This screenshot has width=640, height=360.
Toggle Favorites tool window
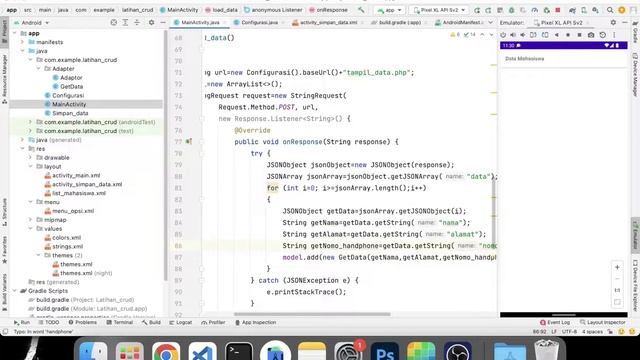click(4, 249)
